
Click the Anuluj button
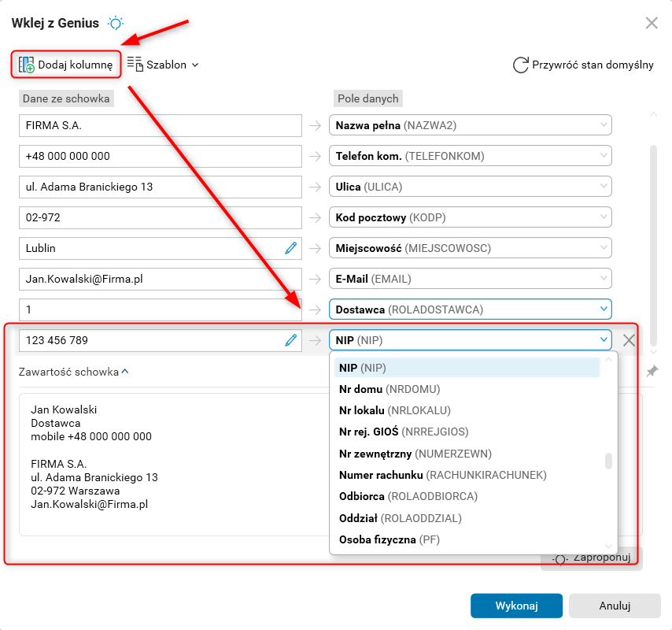[615, 606]
